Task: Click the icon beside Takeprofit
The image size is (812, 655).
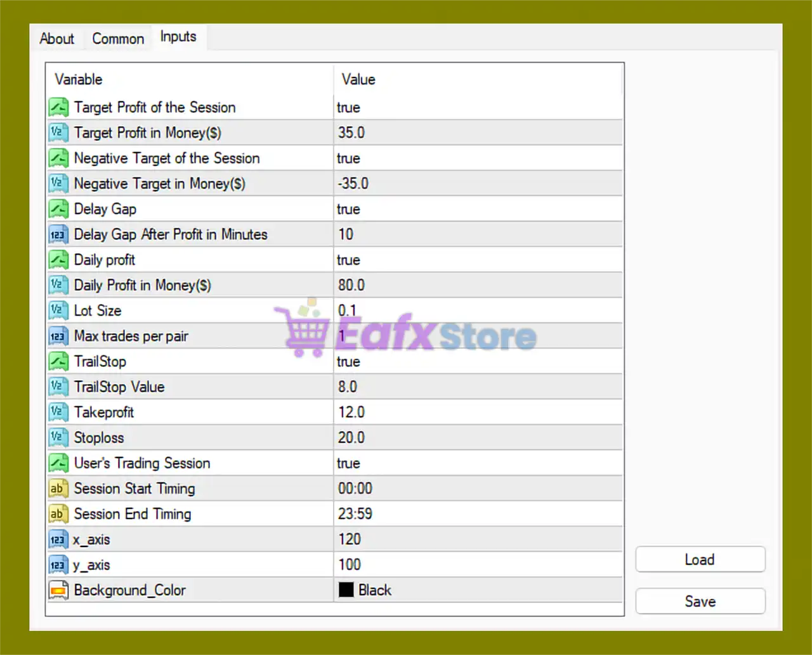Action: [x=58, y=412]
